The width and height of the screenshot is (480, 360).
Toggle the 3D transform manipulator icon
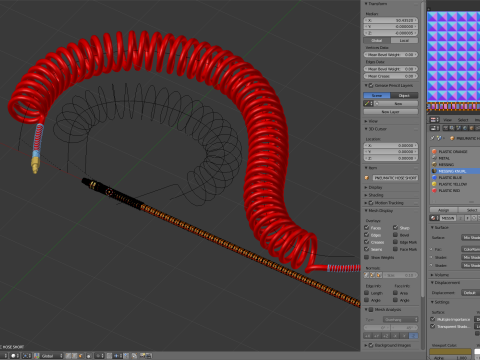37,356
